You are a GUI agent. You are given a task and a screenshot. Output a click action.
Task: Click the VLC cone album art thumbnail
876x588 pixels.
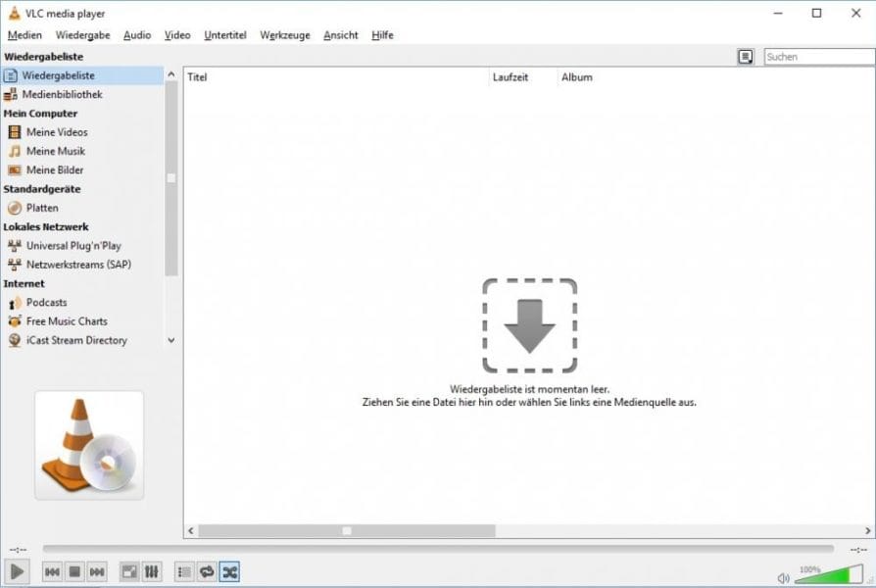(89, 446)
